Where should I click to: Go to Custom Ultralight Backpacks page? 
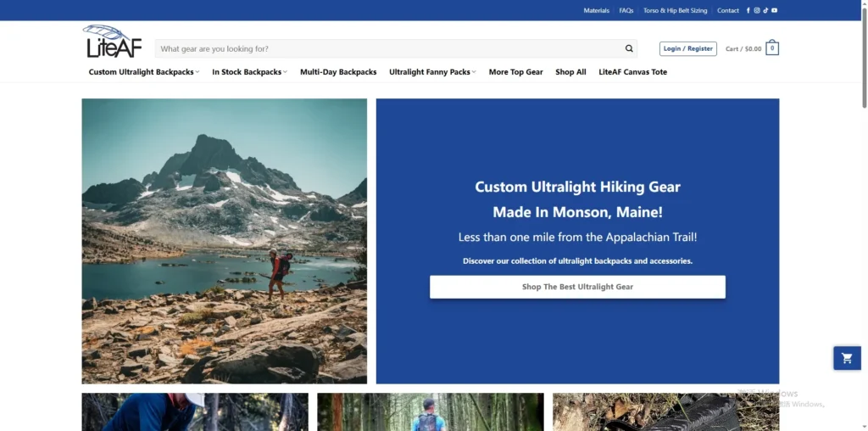(x=142, y=72)
